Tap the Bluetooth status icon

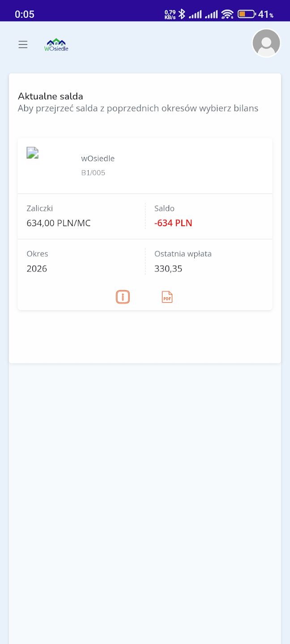click(182, 14)
